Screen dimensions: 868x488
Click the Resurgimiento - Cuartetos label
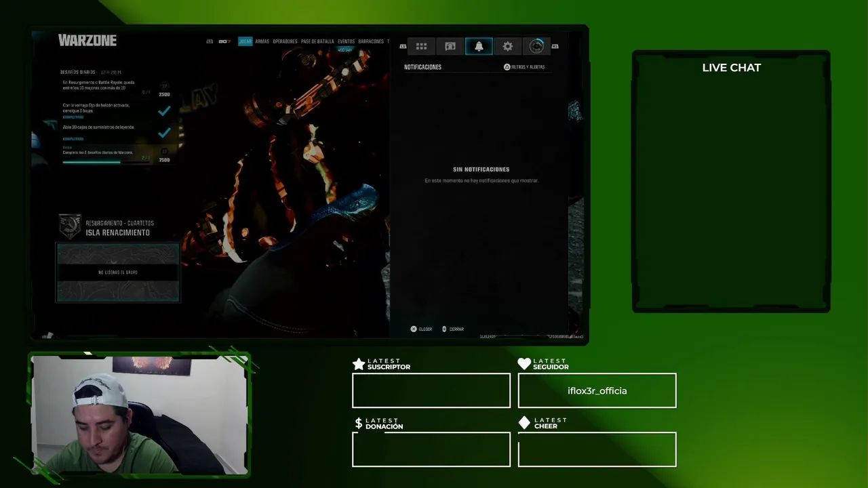click(x=119, y=223)
